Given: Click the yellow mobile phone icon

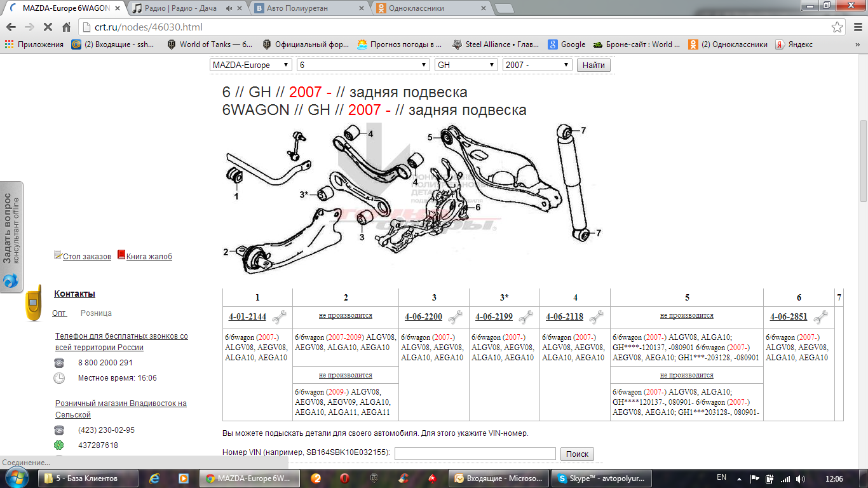Looking at the screenshot, I should pos(34,304).
